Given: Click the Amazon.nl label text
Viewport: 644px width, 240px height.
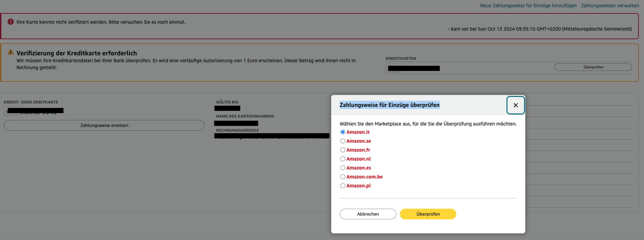Looking at the screenshot, I should [x=359, y=159].
